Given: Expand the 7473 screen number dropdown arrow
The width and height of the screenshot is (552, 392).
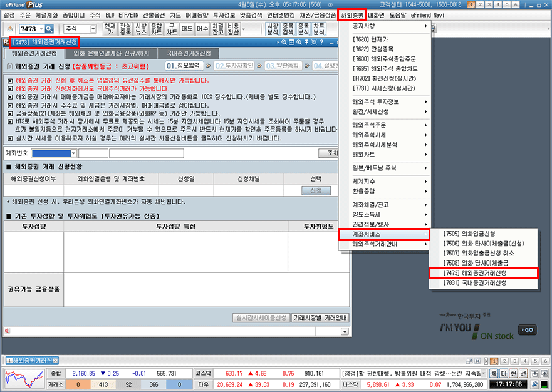Looking at the screenshot, I should click(x=41, y=29).
